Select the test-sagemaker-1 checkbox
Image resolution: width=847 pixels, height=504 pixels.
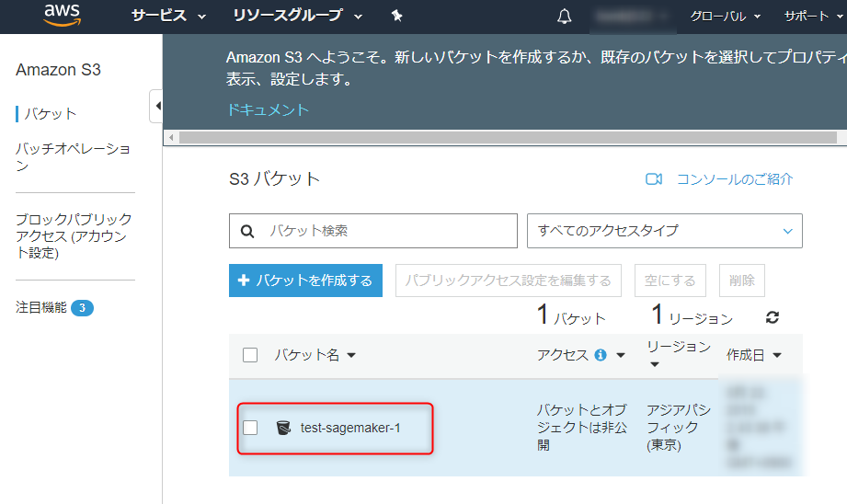250,428
